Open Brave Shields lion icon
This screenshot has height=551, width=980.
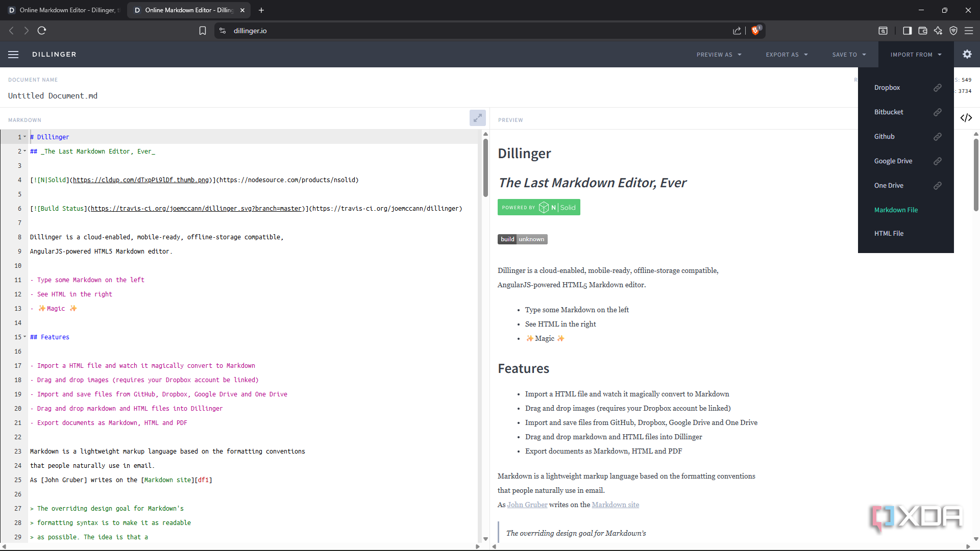click(756, 30)
